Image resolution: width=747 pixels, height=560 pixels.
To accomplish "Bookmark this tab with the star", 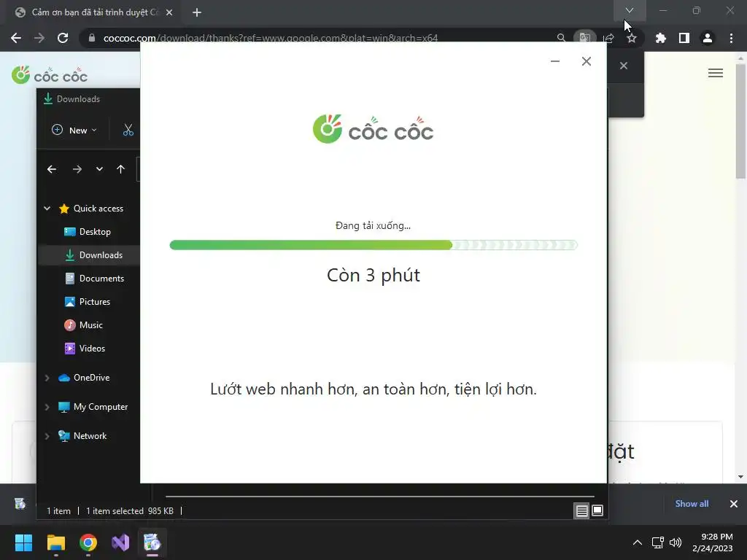I will pyautogui.click(x=632, y=38).
